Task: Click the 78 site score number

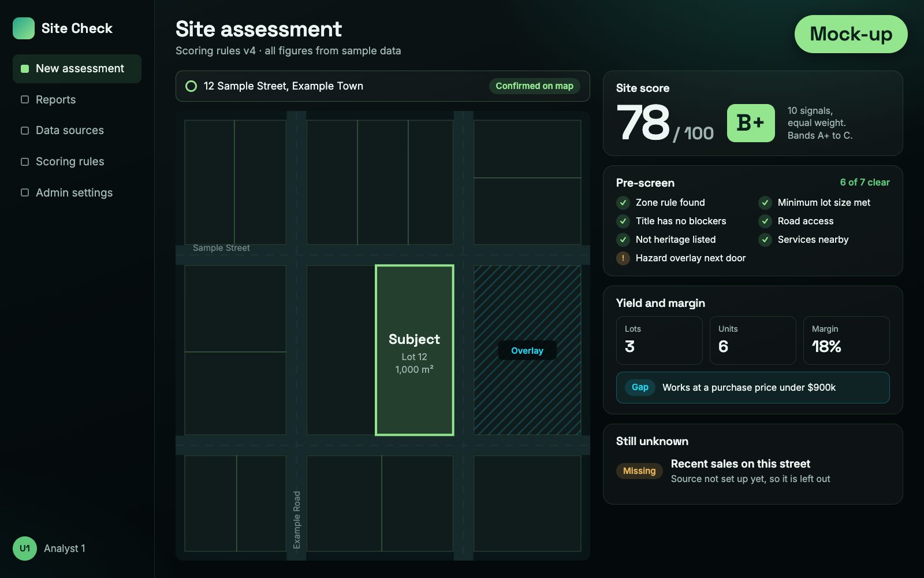Action: (x=643, y=123)
